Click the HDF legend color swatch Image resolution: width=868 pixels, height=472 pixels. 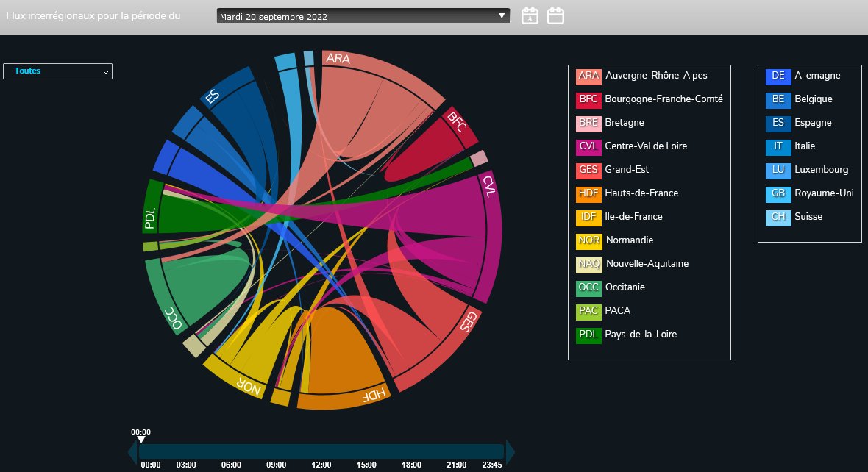click(588, 193)
